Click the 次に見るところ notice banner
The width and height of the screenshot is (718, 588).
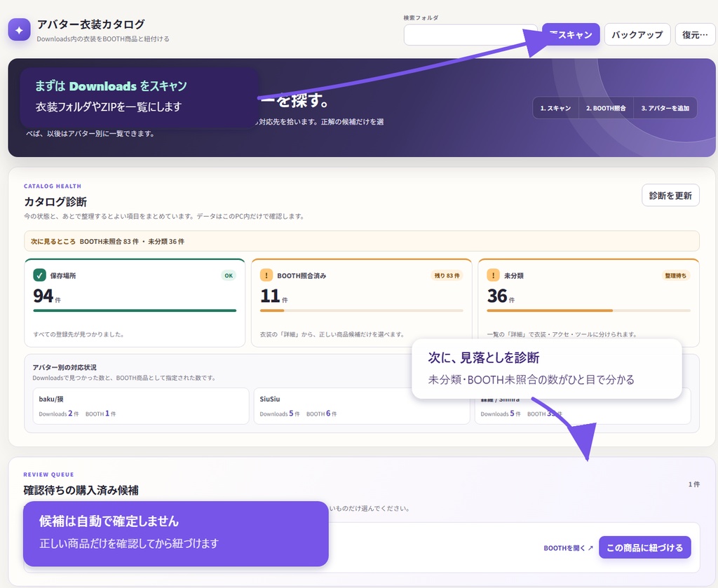[x=361, y=241]
